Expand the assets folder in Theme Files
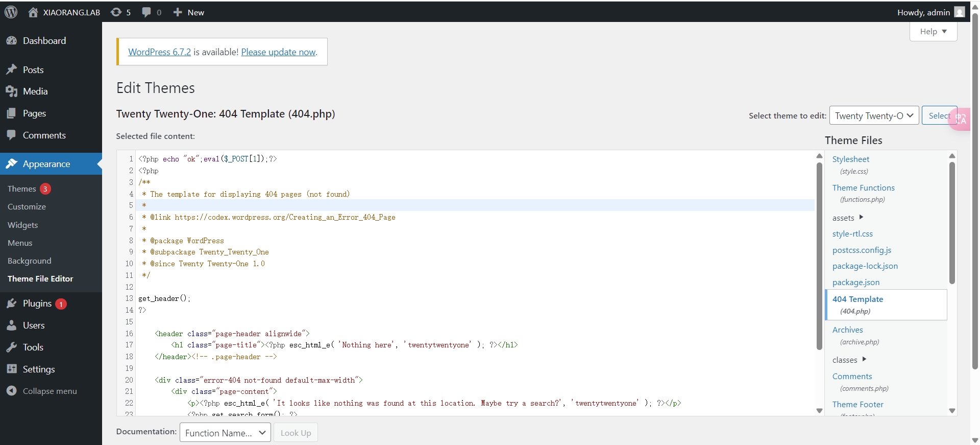This screenshot has height=445, width=980. pos(848,218)
